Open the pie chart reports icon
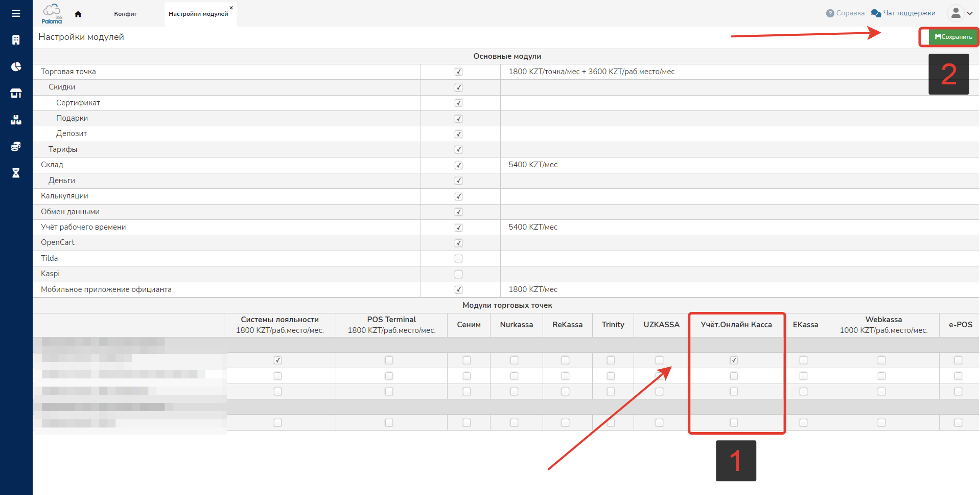Screen dimensions: 980x495 pos(16,67)
